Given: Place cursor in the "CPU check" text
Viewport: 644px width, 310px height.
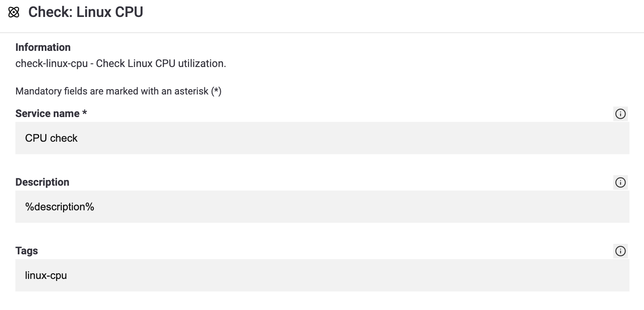Looking at the screenshot, I should [x=51, y=138].
